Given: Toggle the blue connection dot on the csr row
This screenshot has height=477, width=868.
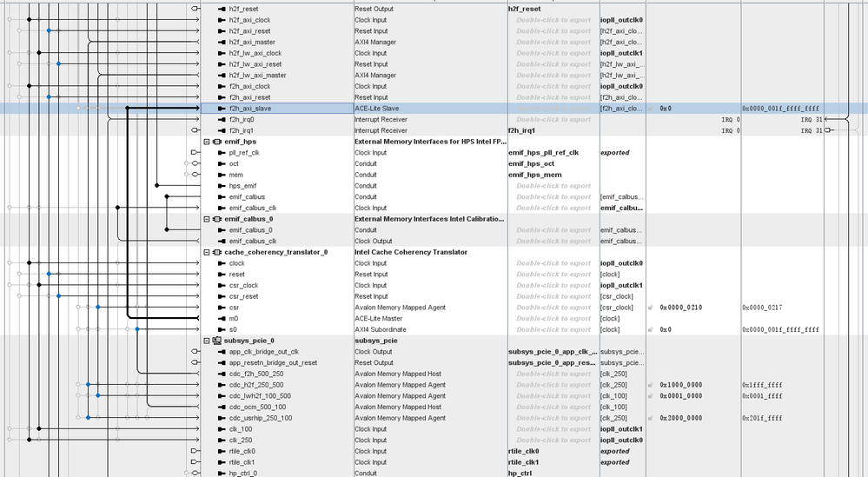Looking at the screenshot, I should pos(98,308).
